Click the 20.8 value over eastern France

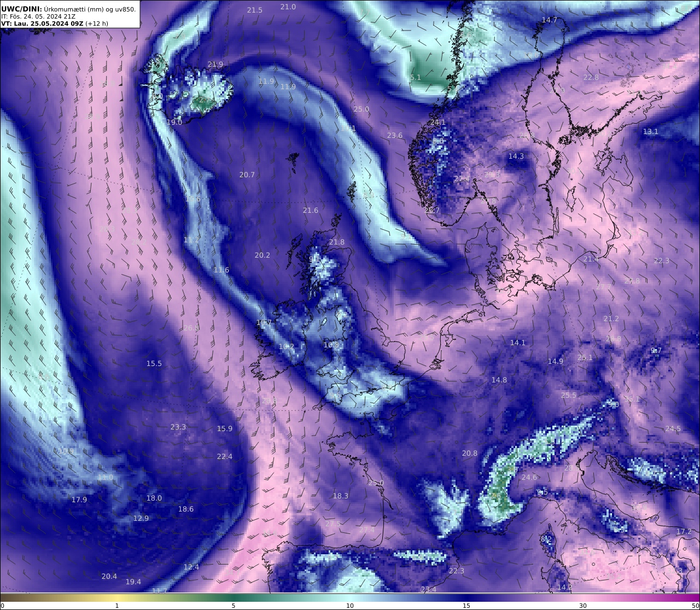coord(470,453)
